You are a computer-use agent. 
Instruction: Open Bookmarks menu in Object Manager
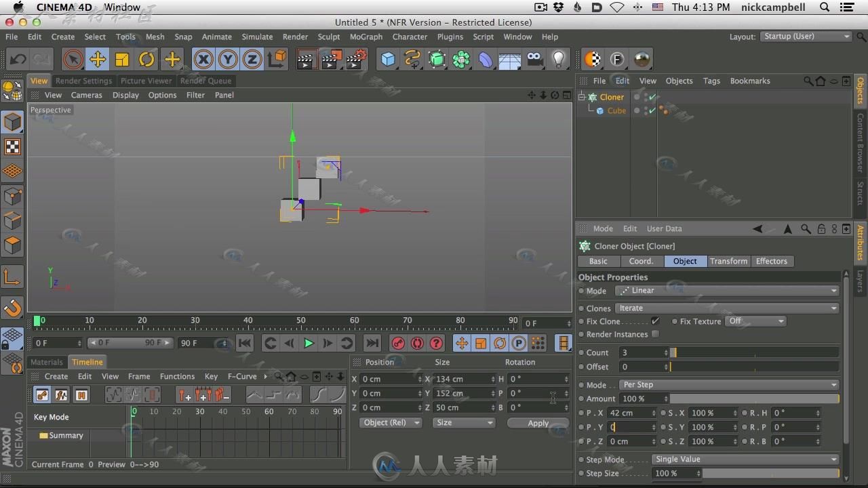pos(750,81)
